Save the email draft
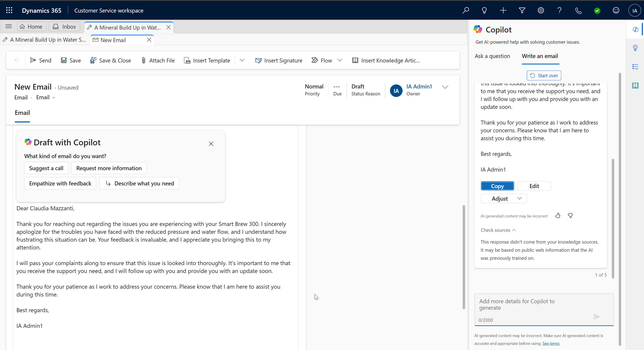 point(71,60)
